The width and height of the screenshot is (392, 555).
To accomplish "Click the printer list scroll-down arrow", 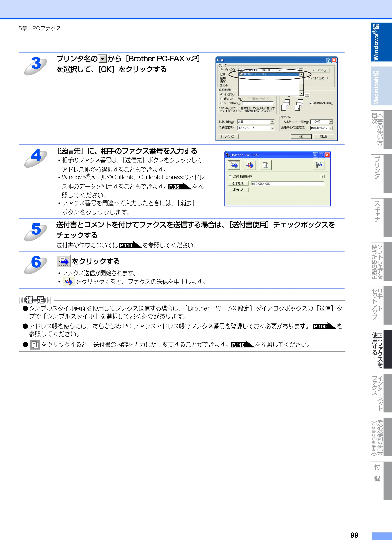I will [301, 94].
